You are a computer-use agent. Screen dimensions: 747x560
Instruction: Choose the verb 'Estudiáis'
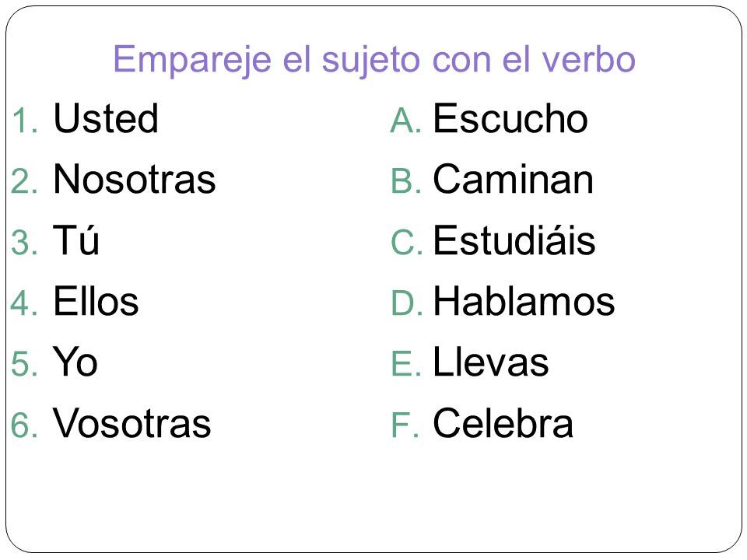click(x=514, y=240)
